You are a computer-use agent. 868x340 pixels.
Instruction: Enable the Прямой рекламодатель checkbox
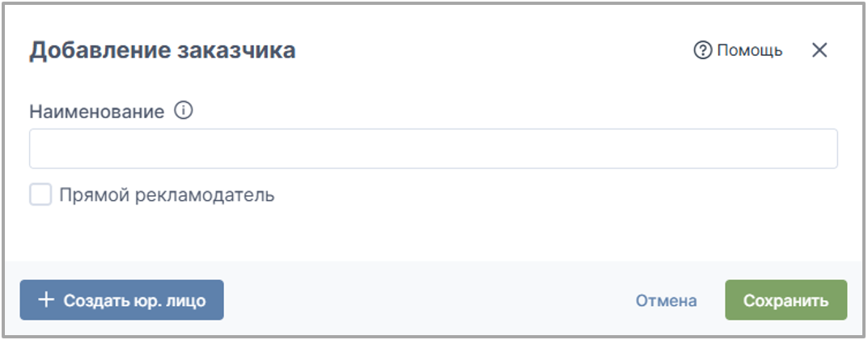coord(40,195)
